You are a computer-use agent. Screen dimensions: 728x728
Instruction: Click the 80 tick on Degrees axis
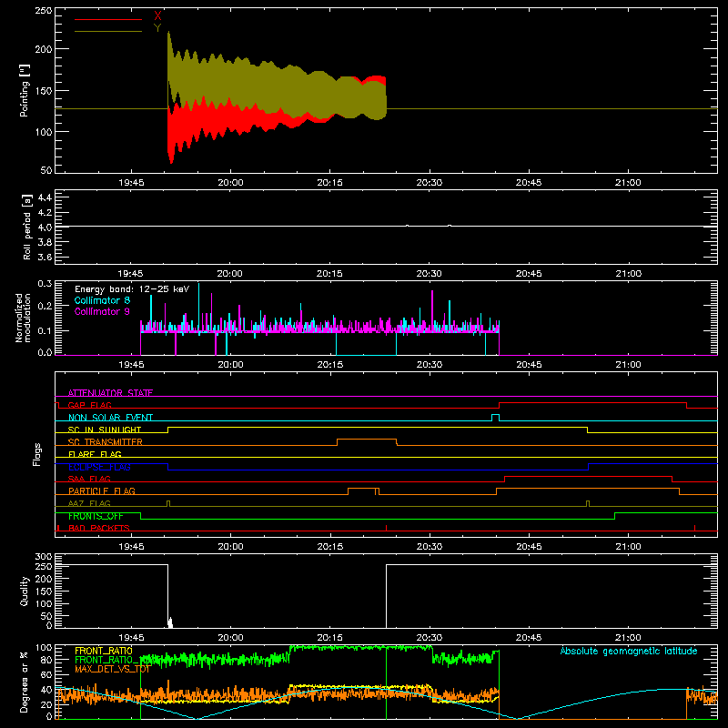tap(46, 660)
